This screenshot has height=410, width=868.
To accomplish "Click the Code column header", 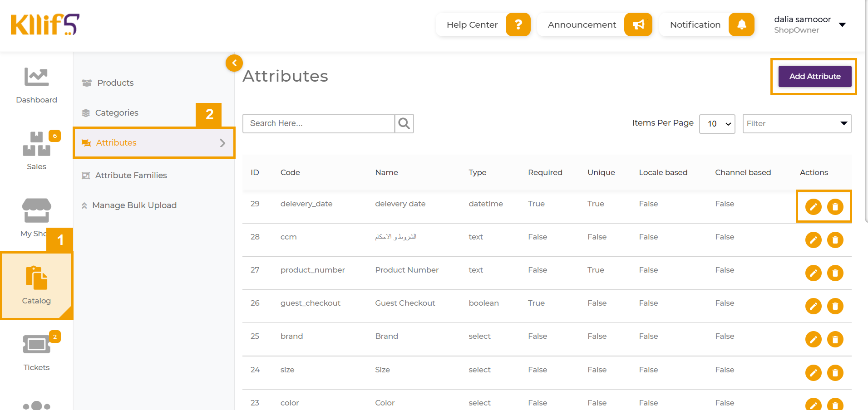I will pos(290,172).
